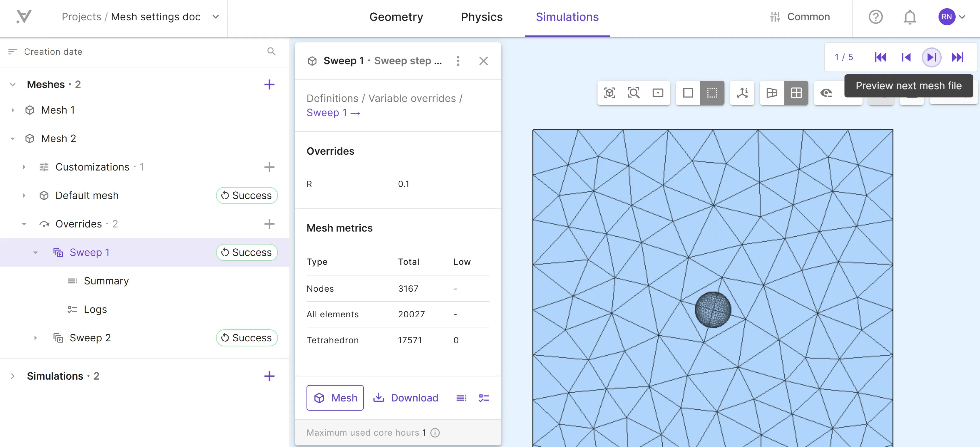Collapse the Overrides section under Mesh 2
The width and height of the screenshot is (980, 447).
[x=24, y=224]
